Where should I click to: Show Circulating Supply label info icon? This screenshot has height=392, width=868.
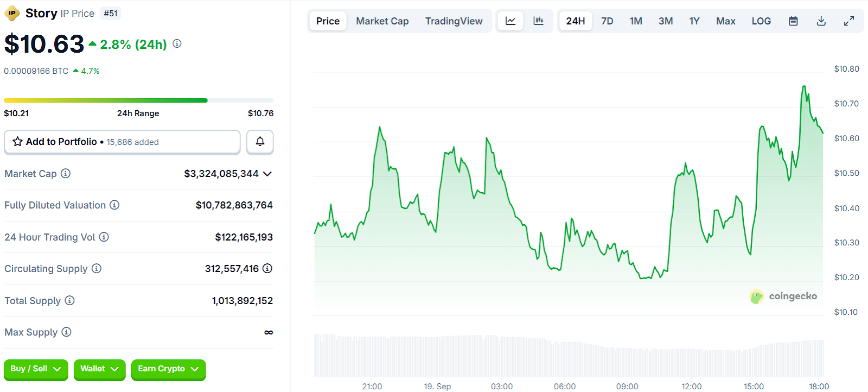(97, 268)
